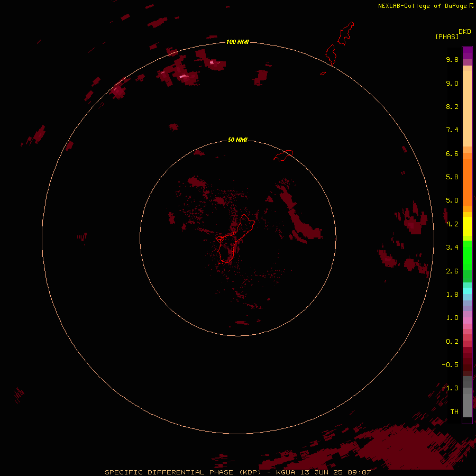476x476 pixels.
Task: Click the 50 NMI range ring label
Action: [237, 140]
